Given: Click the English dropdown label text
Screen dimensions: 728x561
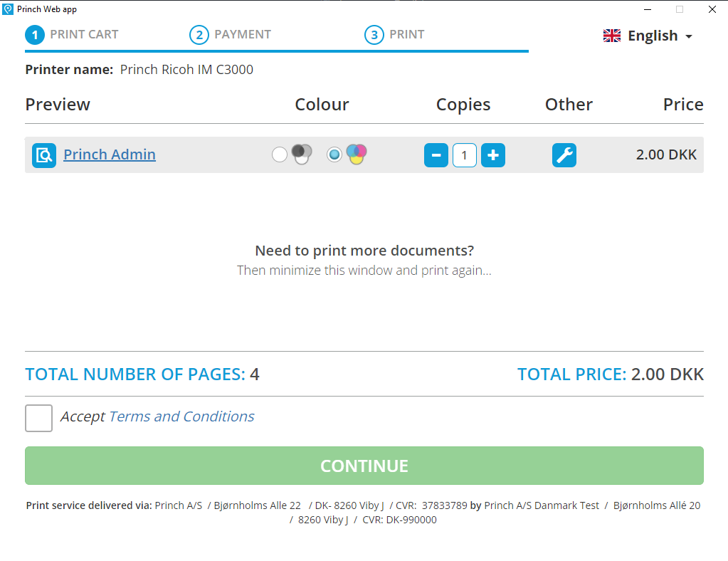Looking at the screenshot, I should (652, 35).
